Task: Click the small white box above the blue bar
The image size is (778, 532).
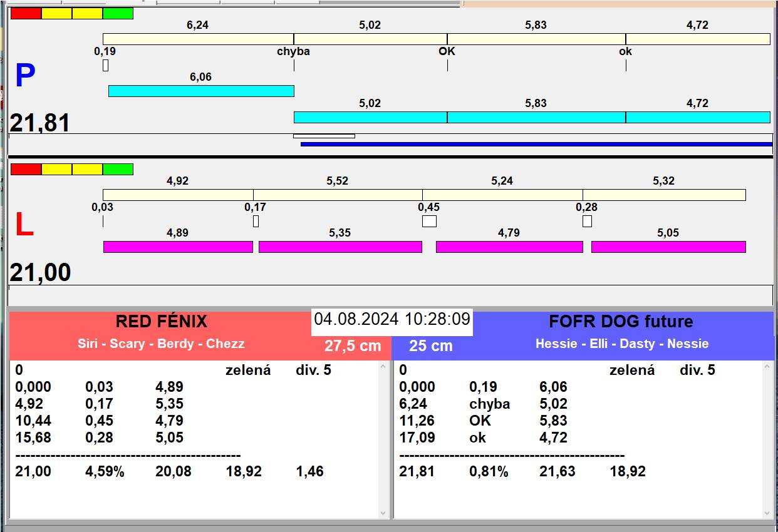Action: coord(324,136)
